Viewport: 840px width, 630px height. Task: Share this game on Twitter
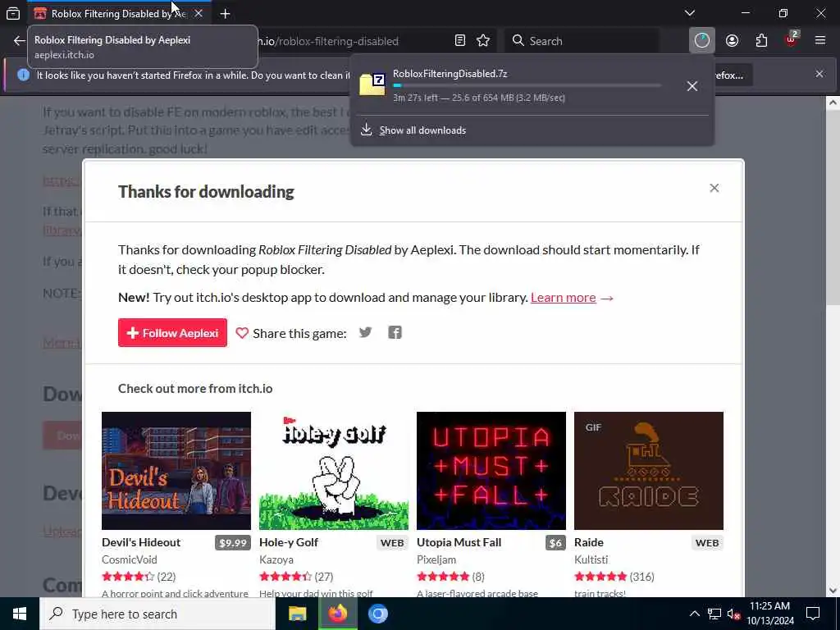click(365, 333)
